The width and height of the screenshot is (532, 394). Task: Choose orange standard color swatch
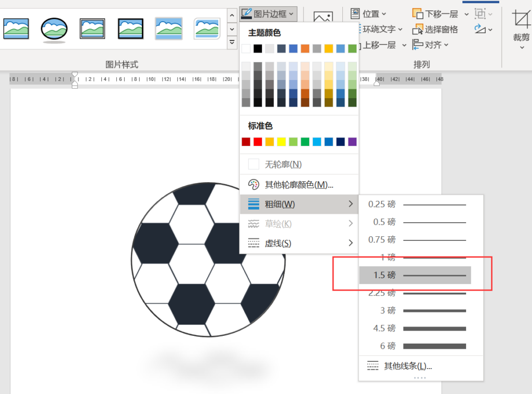point(270,142)
